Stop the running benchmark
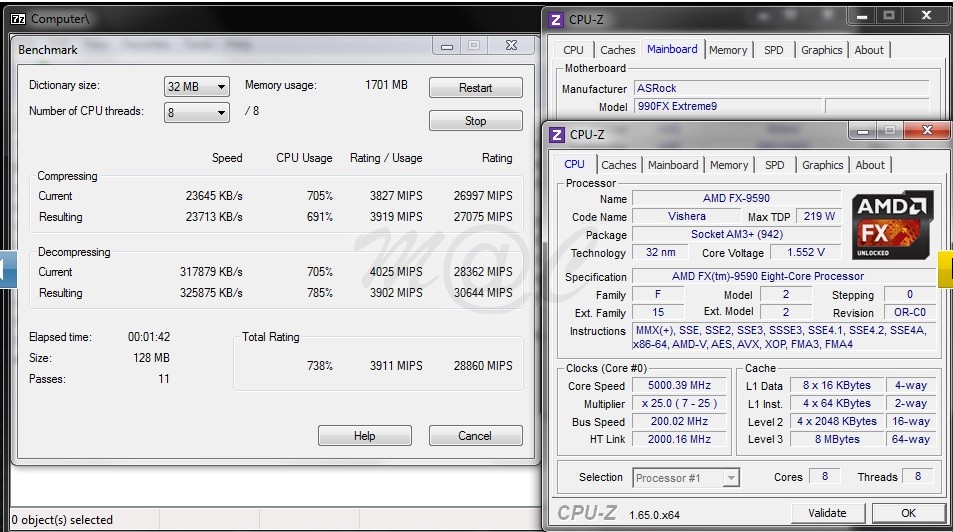 tap(475, 121)
